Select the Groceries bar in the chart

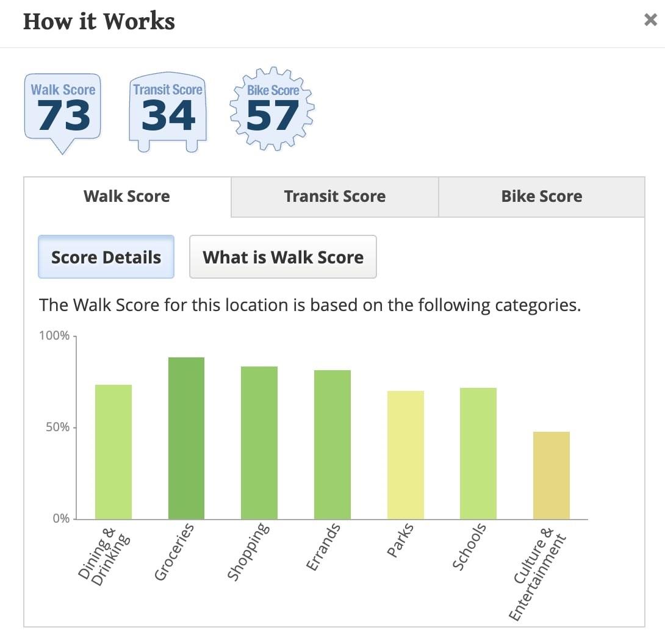(186, 438)
